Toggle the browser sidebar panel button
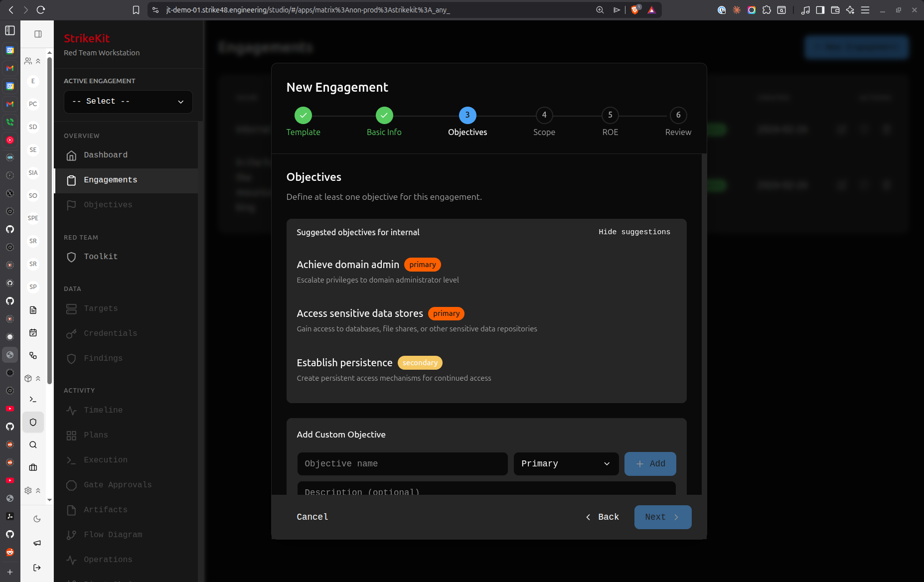This screenshot has height=582, width=924. (820, 10)
